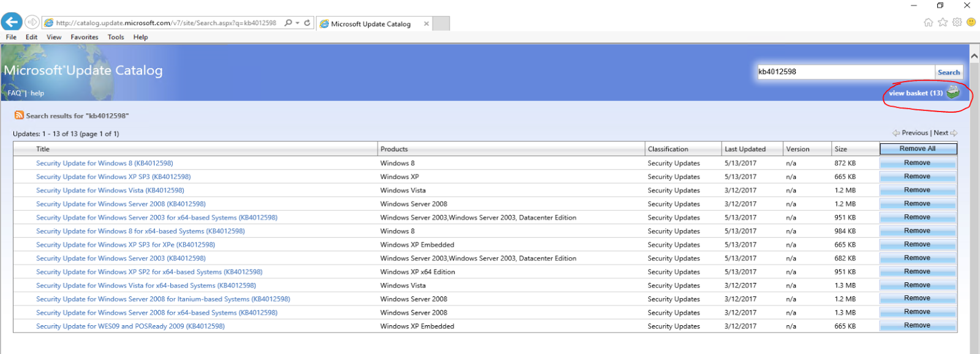This screenshot has width=980, height=354.
Task: Click the basket icon next to view basket
Action: pos(952,92)
